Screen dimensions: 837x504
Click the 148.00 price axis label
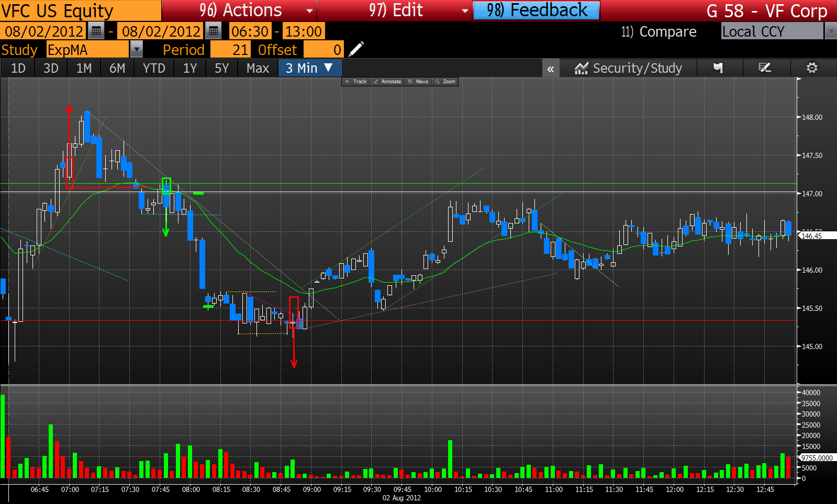tap(812, 117)
